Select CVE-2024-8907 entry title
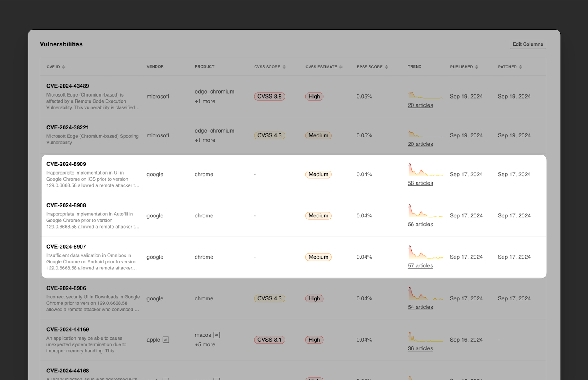The height and width of the screenshot is (380, 588). pyautogui.click(x=66, y=247)
